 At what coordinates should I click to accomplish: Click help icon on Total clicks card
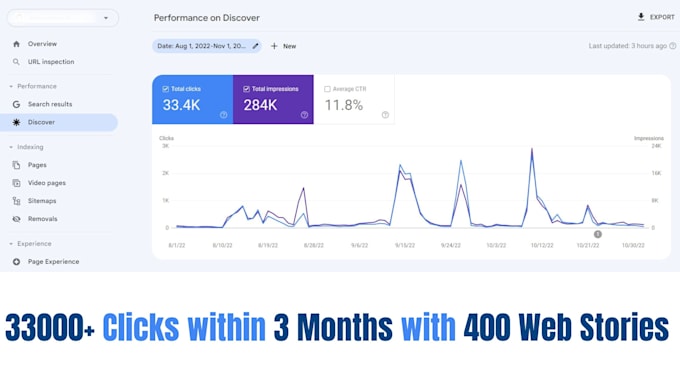pos(223,115)
